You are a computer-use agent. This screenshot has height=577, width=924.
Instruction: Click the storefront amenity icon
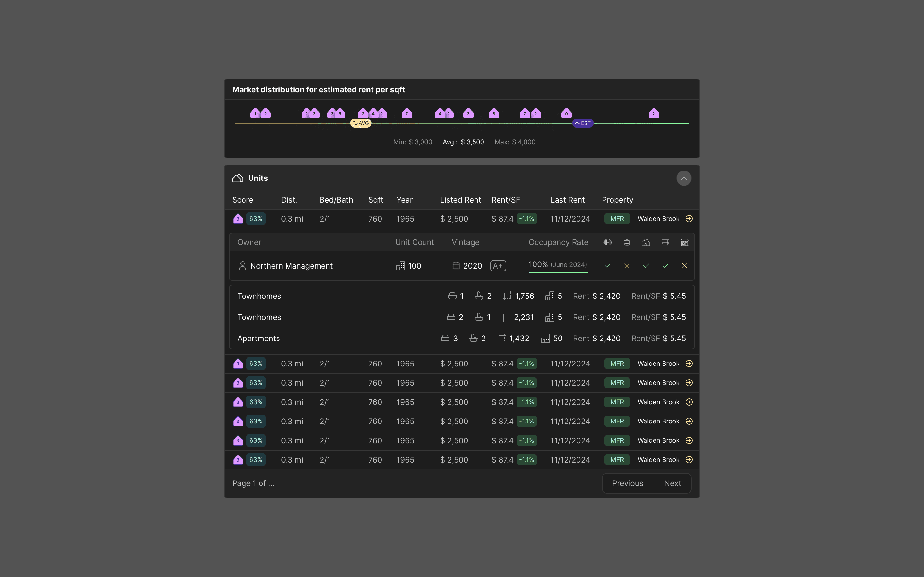tap(684, 242)
